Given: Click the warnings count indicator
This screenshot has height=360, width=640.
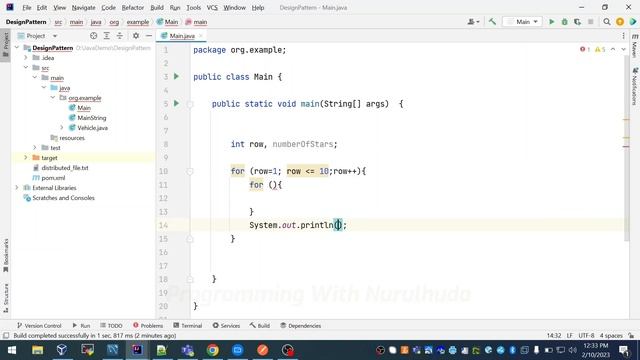Looking at the screenshot, I should [x=600, y=49].
